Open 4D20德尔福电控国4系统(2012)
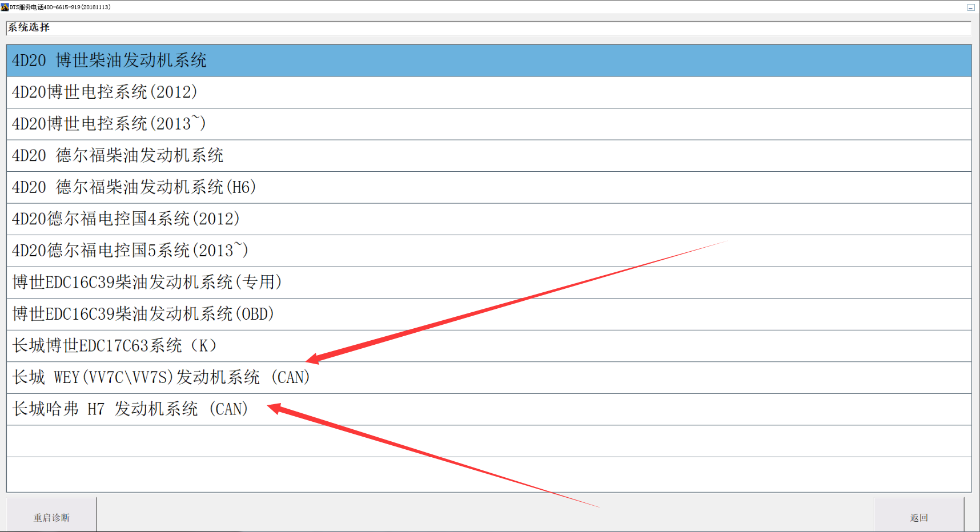Screen dimensions: 980x532 click(x=489, y=219)
